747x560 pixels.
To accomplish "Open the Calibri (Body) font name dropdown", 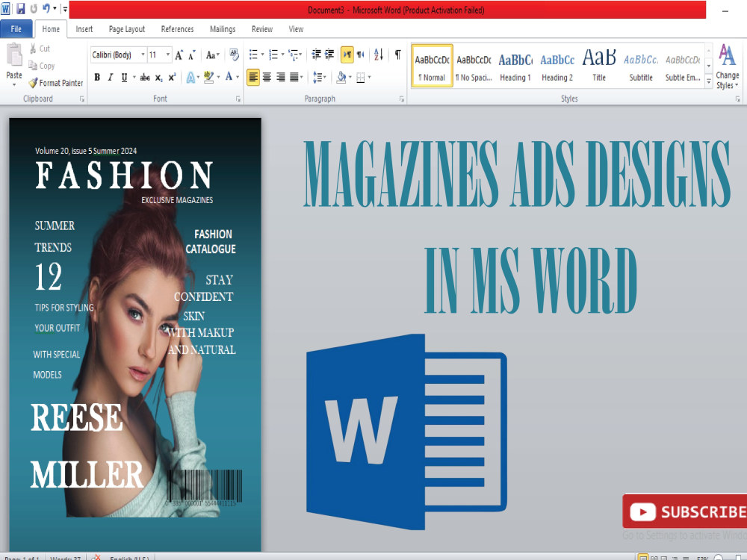I will pyautogui.click(x=143, y=55).
